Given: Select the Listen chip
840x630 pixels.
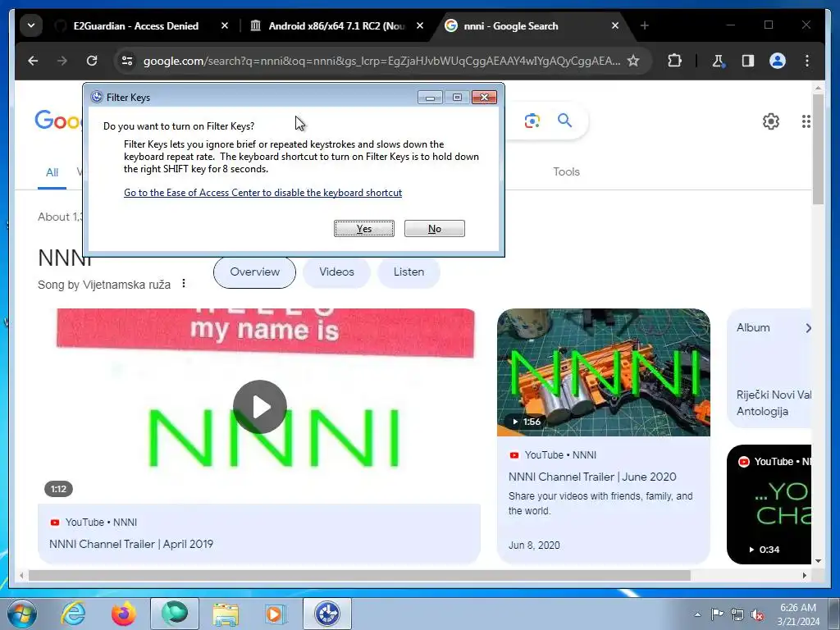Looking at the screenshot, I should (409, 272).
